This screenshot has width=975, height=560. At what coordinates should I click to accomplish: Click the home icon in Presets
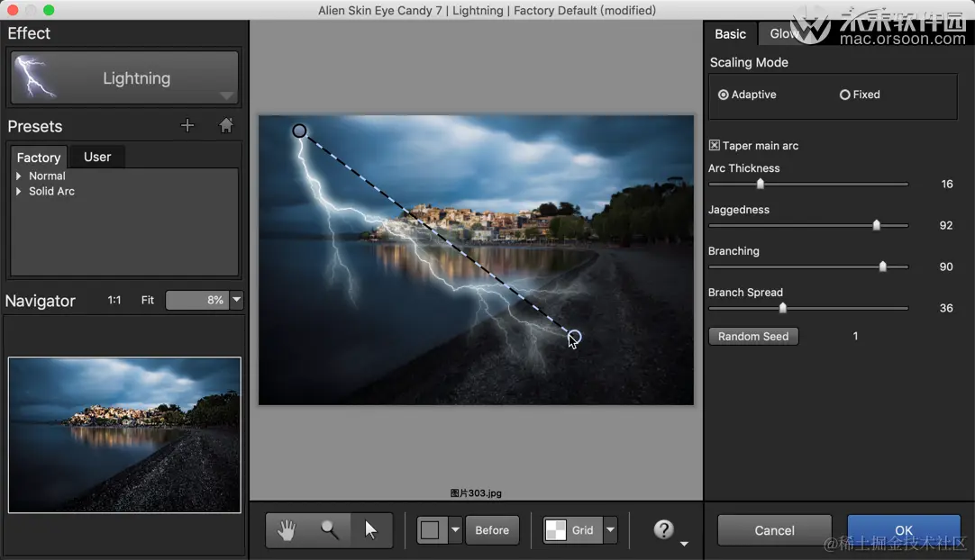[x=225, y=125]
